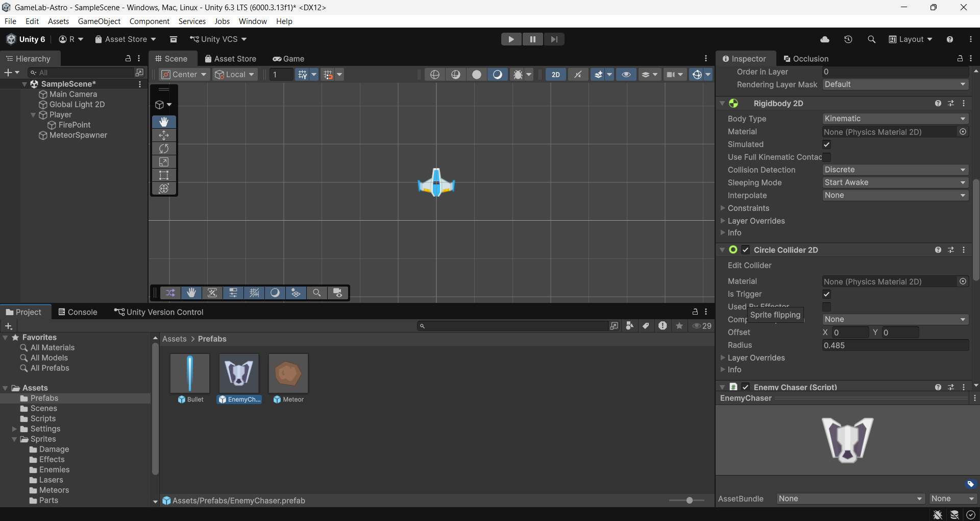Screen dimensions: 980x521
Task: Click the Play button
Action: point(511,39)
